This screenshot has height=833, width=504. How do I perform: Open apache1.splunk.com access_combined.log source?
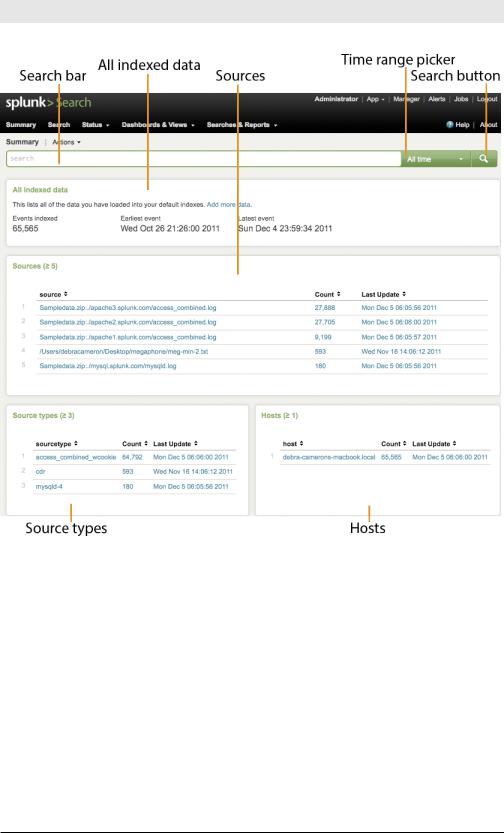tap(128, 337)
